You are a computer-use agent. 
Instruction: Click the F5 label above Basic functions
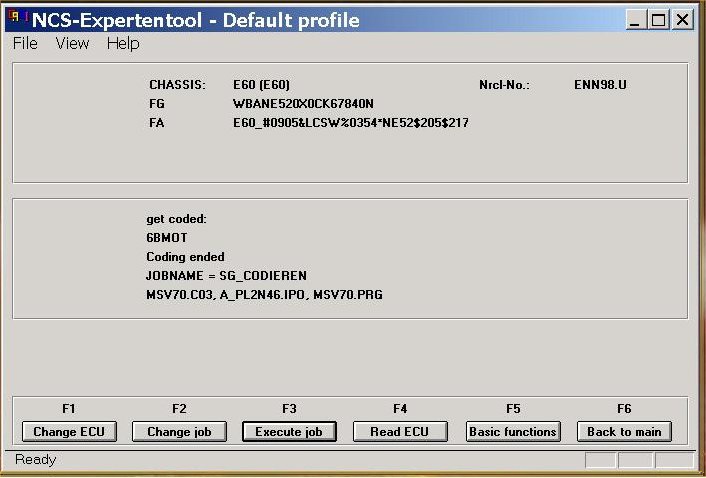(513, 409)
